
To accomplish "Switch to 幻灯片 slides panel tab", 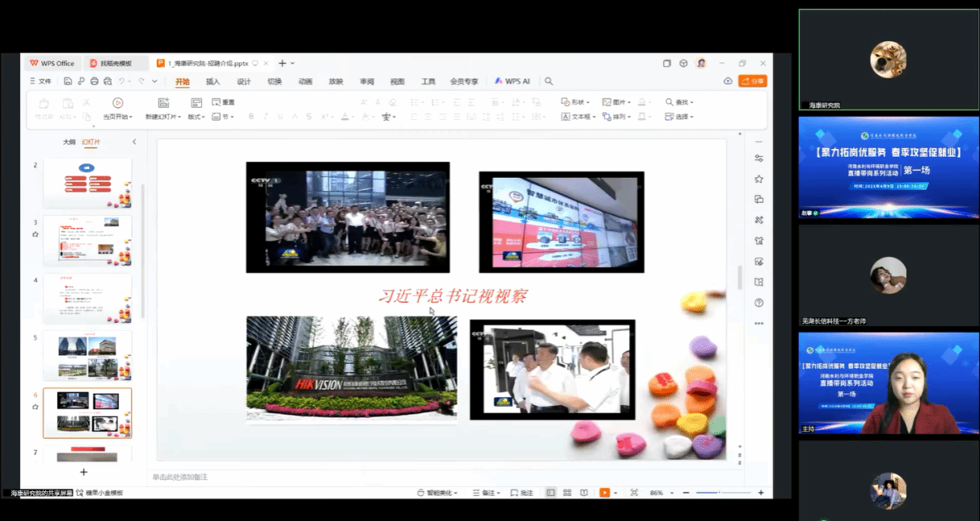I will pos(91,142).
